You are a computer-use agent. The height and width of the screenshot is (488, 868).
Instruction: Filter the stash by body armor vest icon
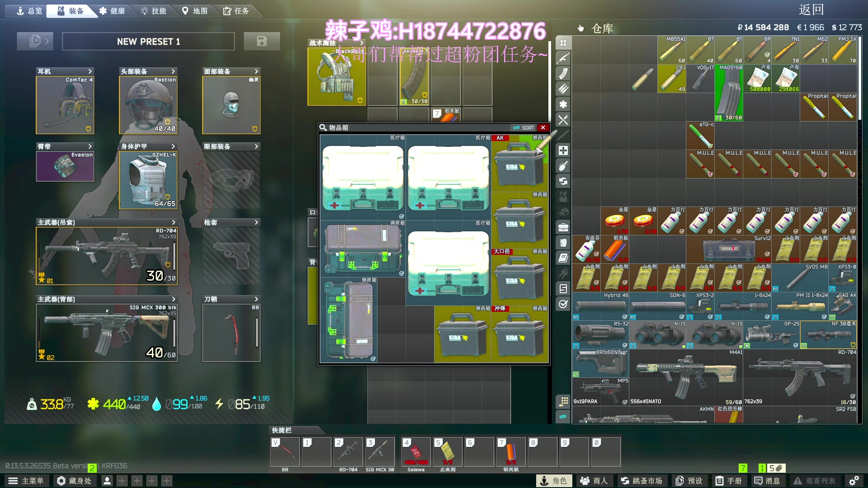pos(563,243)
